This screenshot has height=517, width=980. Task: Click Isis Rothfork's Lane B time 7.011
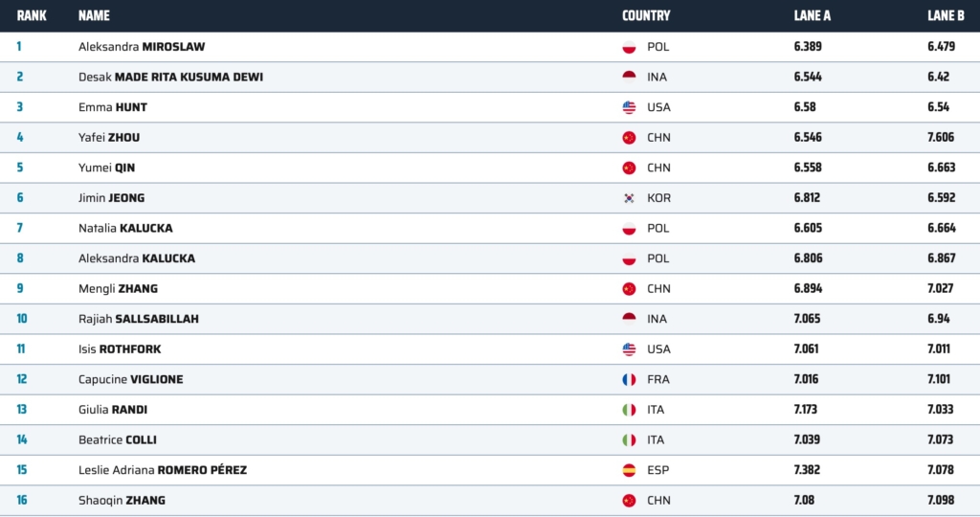(939, 349)
